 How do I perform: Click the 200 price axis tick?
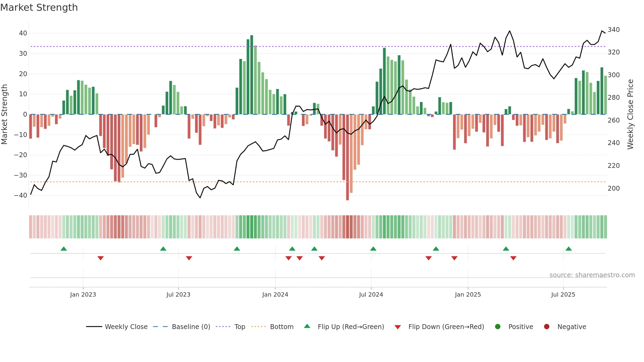tap(614, 188)
